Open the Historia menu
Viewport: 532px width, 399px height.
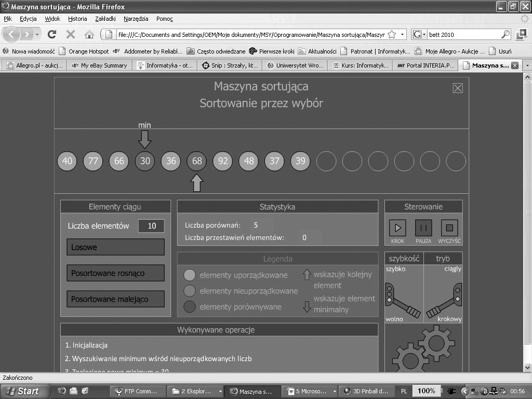(x=77, y=19)
